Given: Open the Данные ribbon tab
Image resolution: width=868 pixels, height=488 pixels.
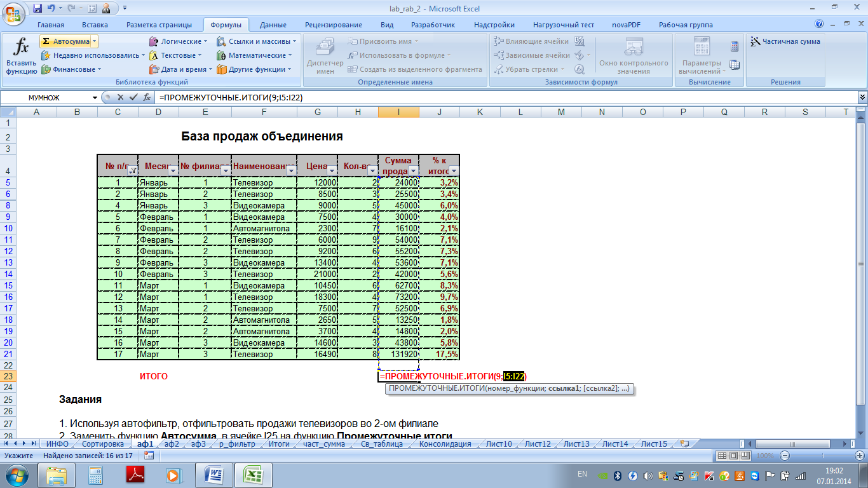Looking at the screenshot, I should (x=273, y=25).
